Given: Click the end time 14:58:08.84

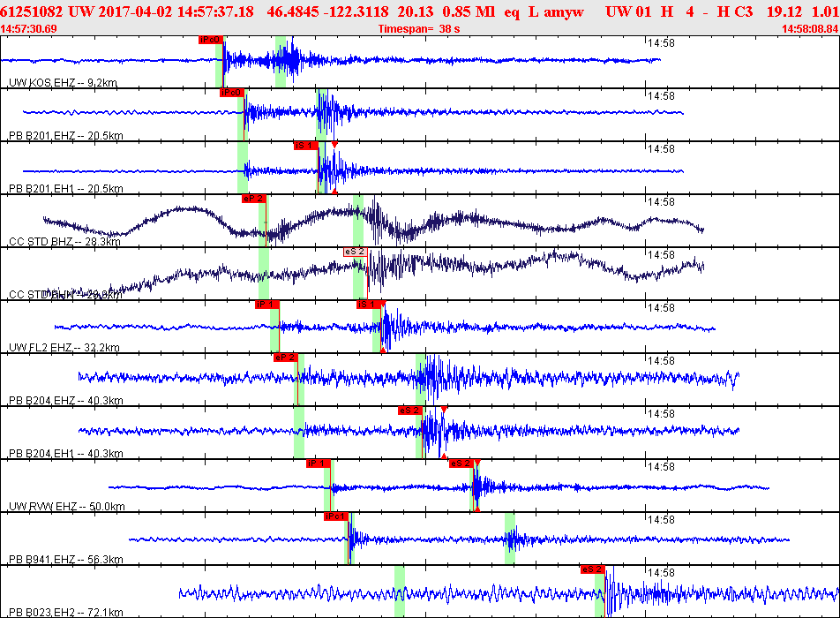Looking at the screenshot, I should [811, 29].
